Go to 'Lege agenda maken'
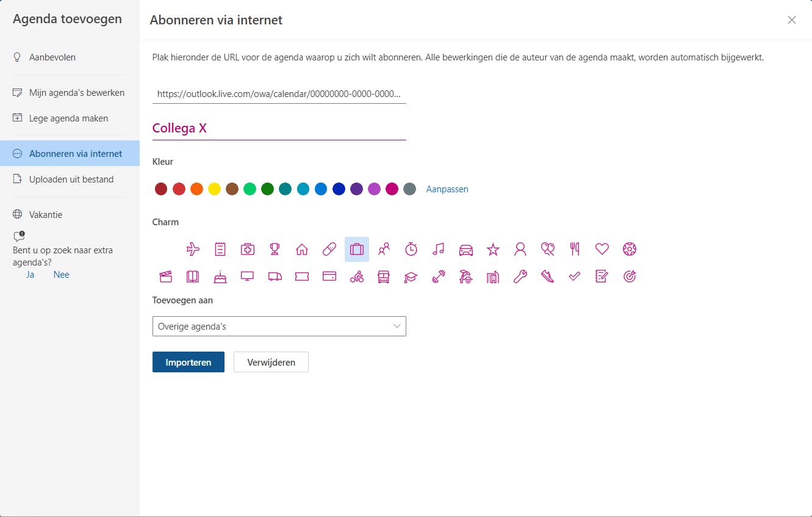The image size is (812, 517). 68,118
